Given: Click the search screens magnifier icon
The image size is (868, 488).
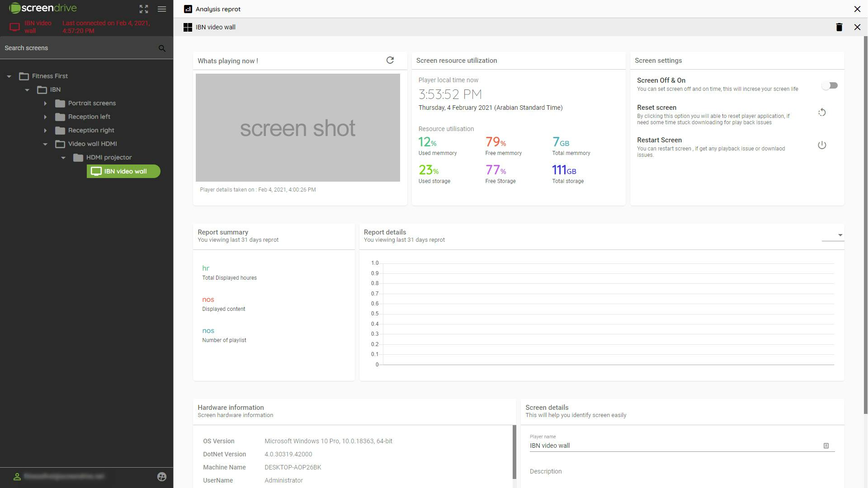Looking at the screenshot, I should tap(162, 48).
